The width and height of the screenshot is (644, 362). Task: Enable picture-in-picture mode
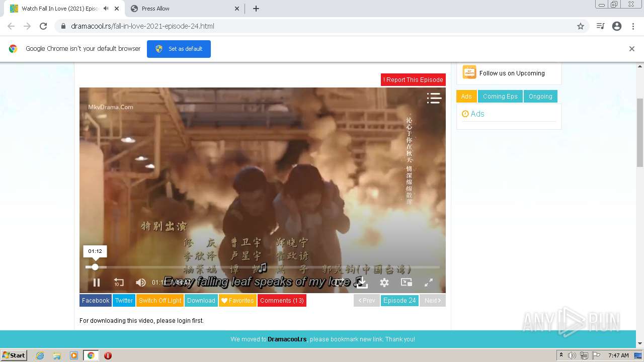tap(407, 283)
